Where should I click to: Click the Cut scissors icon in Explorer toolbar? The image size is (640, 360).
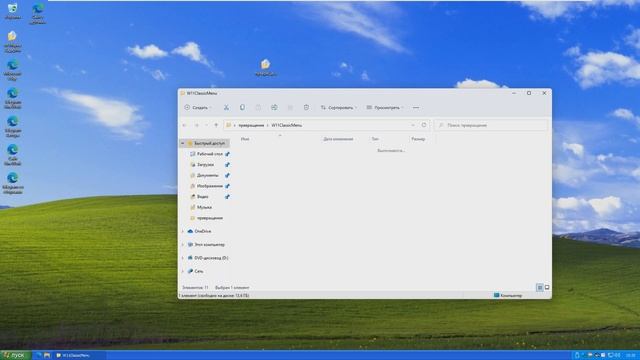click(x=226, y=107)
